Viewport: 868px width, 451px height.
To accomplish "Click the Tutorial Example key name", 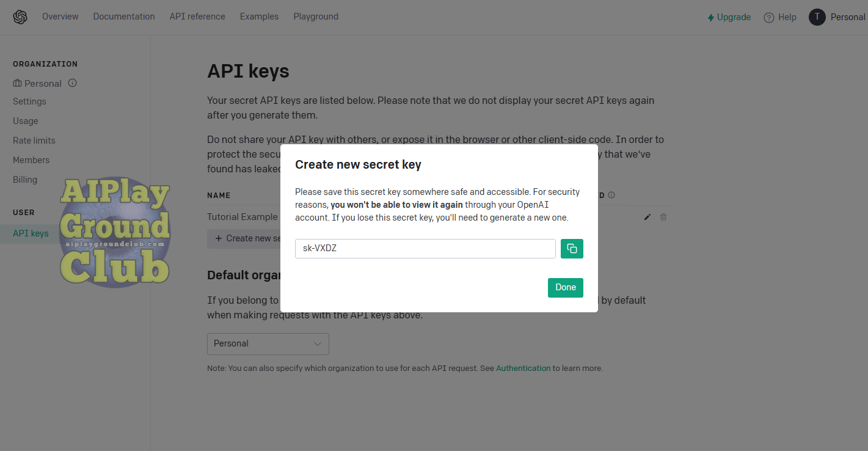I will (x=243, y=217).
